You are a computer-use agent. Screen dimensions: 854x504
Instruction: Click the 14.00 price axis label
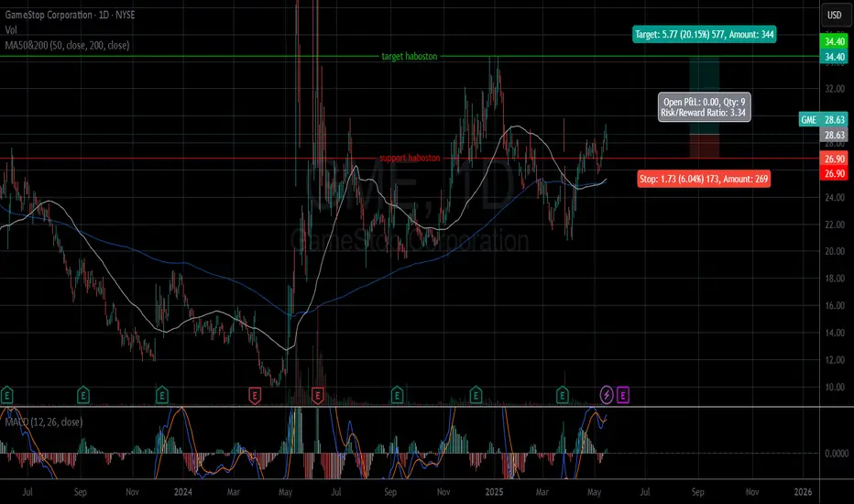click(x=835, y=333)
